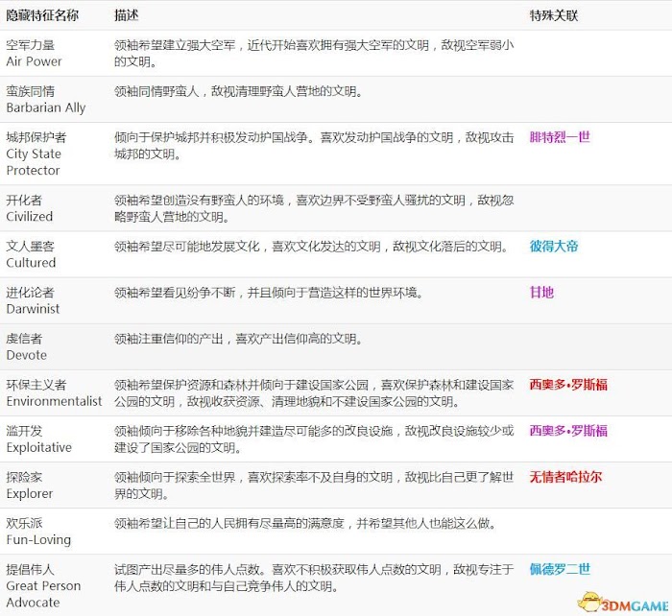This screenshot has width=672, height=616.
Task: Open 西奥多•罗斯福 link in Environmentalist row
Action: pos(568,384)
